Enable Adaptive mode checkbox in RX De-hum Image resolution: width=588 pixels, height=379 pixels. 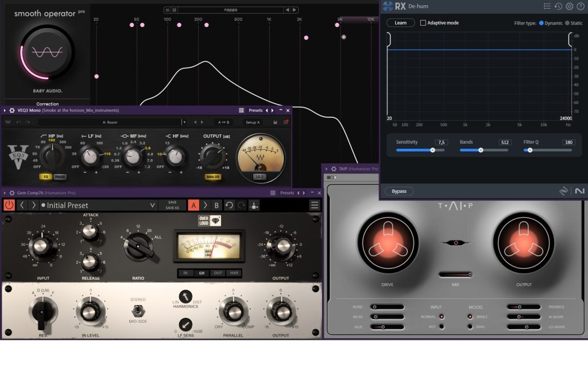coord(423,23)
